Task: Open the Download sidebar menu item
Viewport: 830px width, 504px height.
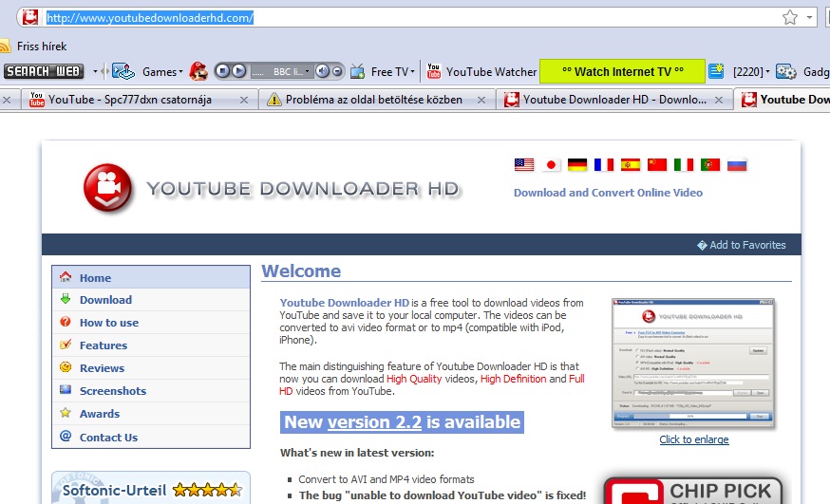Action: pyautogui.click(x=151, y=299)
